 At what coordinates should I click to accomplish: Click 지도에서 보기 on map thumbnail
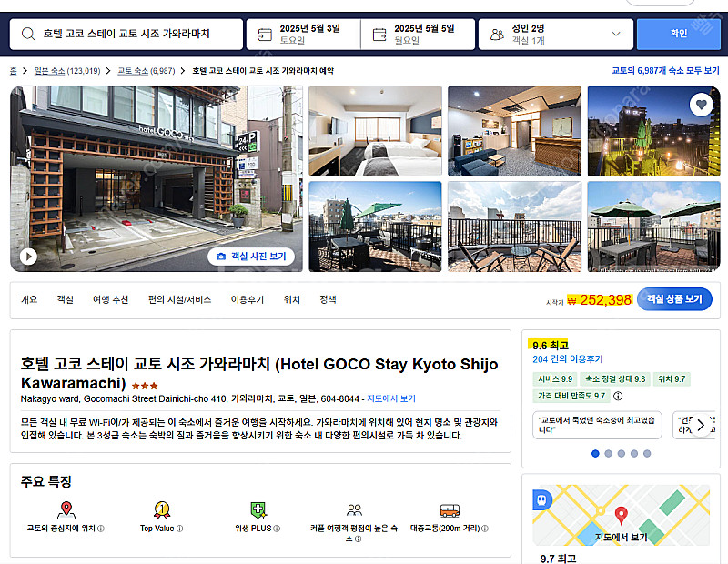[621, 537]
